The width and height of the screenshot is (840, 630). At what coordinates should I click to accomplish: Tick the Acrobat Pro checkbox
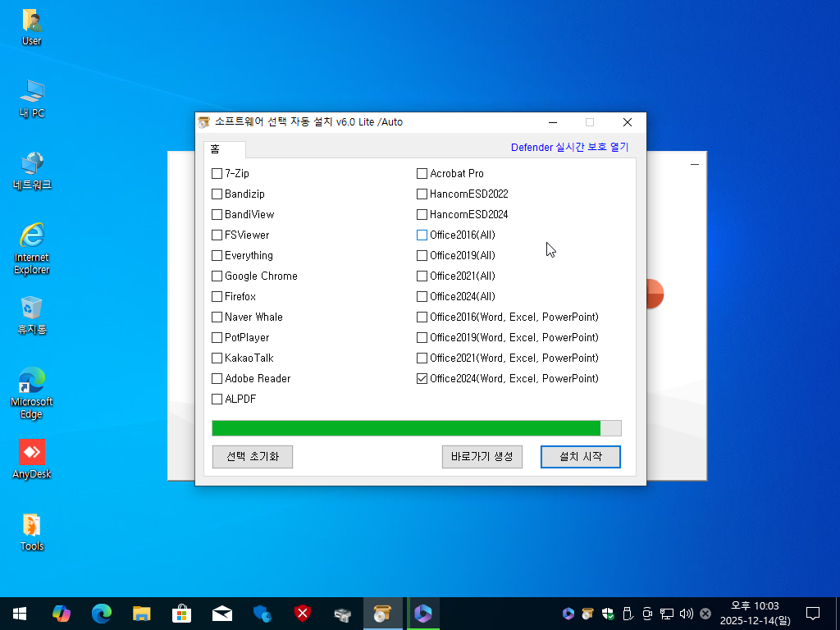pyautogui.click(x=422, y=174)
